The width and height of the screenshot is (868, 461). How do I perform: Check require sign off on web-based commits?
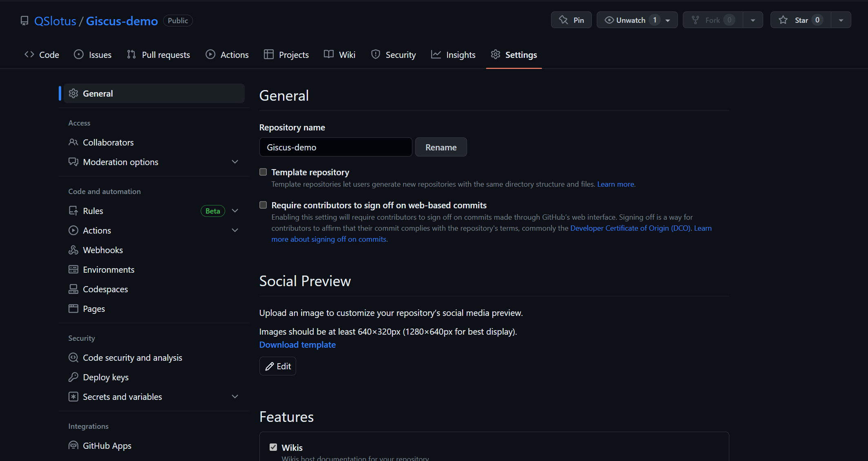[263, 205]
